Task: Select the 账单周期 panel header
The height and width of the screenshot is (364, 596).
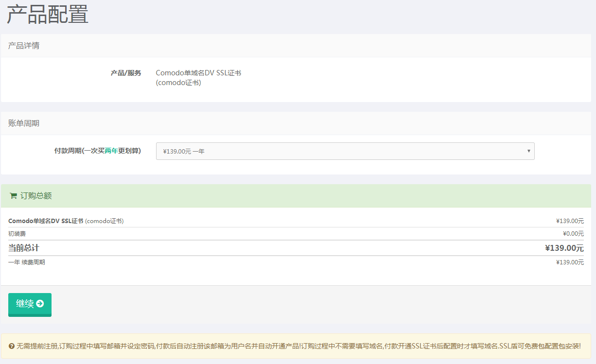Action: [x=24, y=123]
